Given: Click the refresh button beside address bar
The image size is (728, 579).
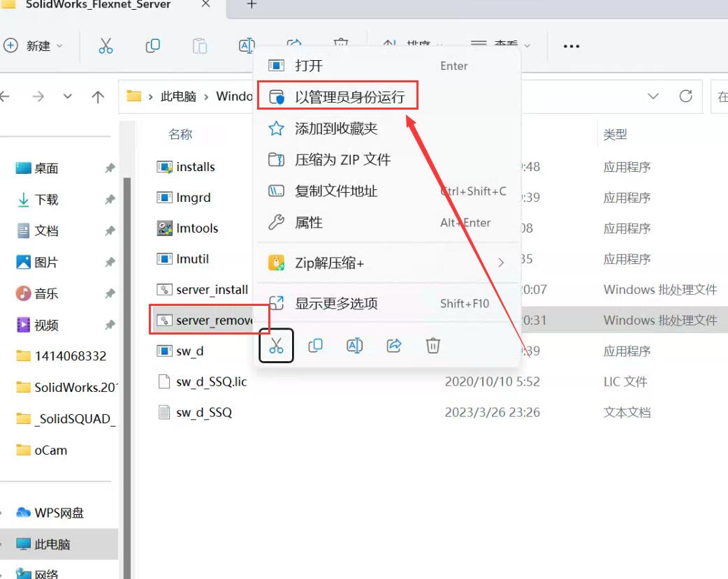Looking at the screenshot, I should pos(686,96).
